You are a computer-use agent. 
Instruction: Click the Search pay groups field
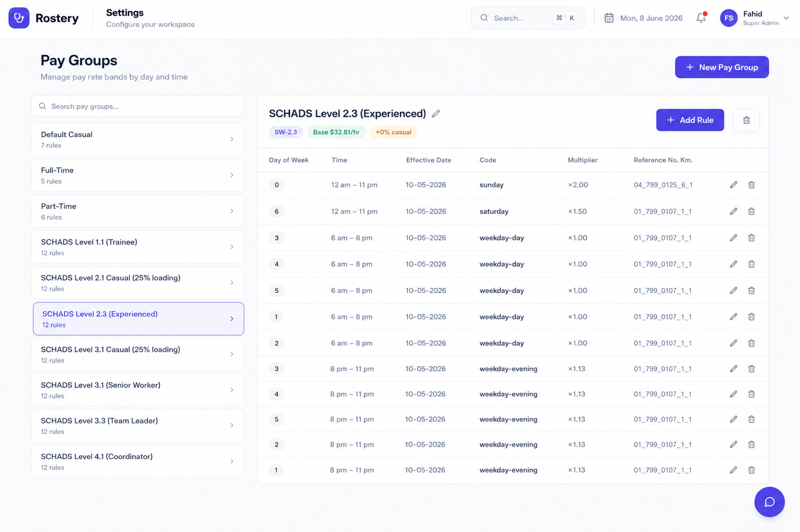(137, 106)
